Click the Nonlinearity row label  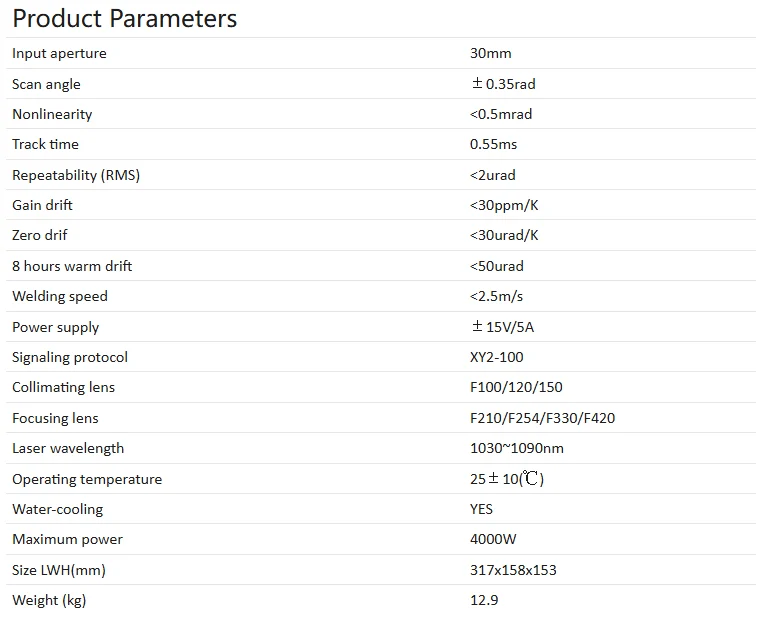[52, 114]
